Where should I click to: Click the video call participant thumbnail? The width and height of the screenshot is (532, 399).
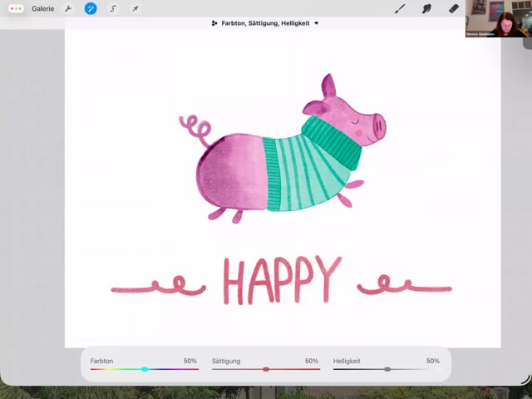click(499, 18)
